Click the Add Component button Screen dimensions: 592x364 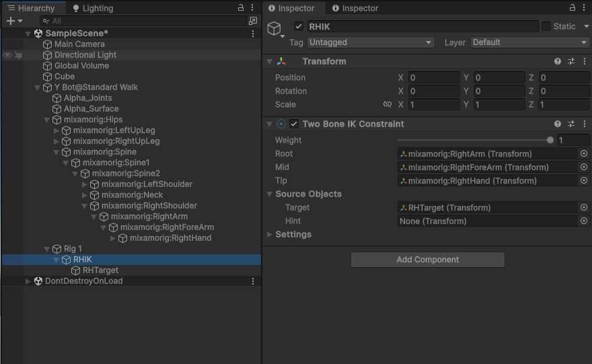(427, 260)
